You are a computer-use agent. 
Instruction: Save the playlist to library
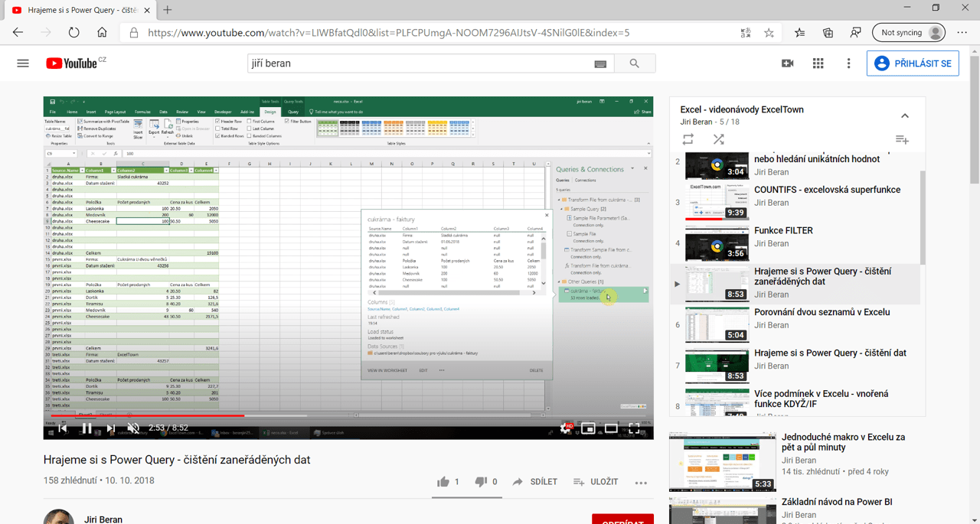click(x=902, y=139)
